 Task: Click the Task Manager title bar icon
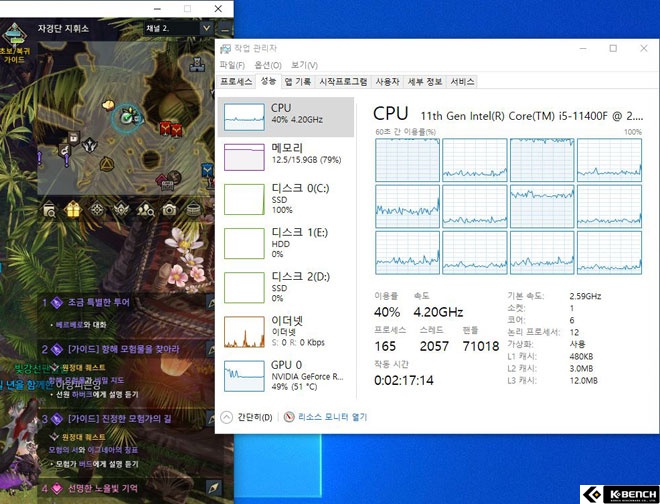[226, 49]
